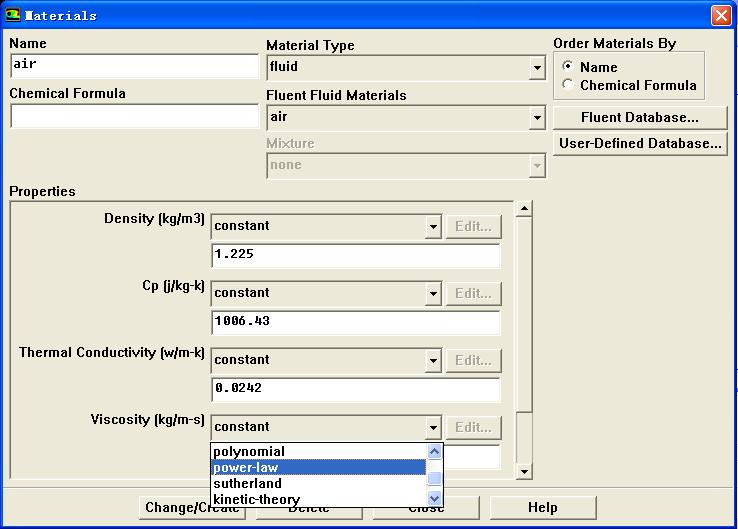Open the Fluent Database button
This screenshot has height=529, width=738.
639,118
